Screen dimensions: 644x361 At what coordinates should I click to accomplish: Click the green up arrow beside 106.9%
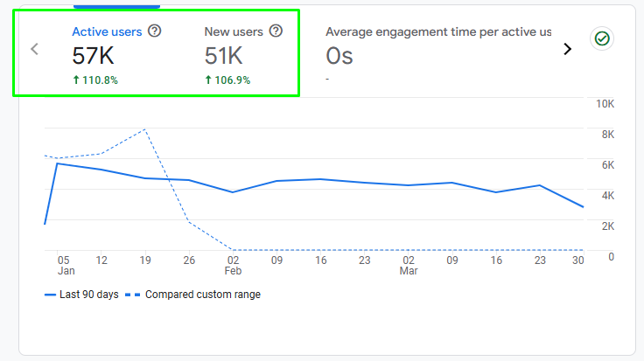click(x=208, y=80)
